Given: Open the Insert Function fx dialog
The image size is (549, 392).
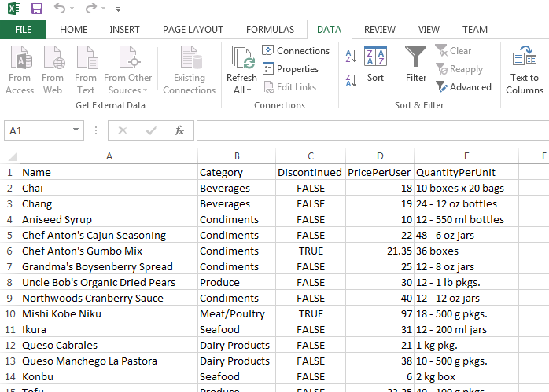Looking at the screenshot, I should coord(179,130).
